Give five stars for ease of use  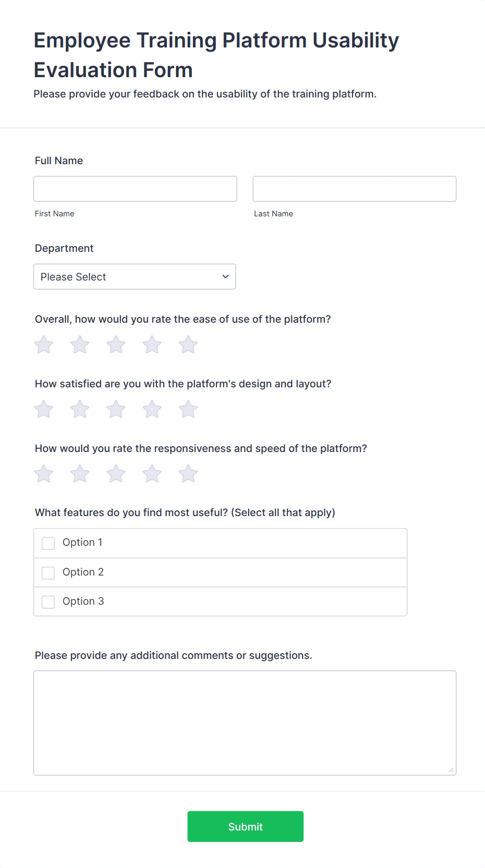[x=188, y=345]
